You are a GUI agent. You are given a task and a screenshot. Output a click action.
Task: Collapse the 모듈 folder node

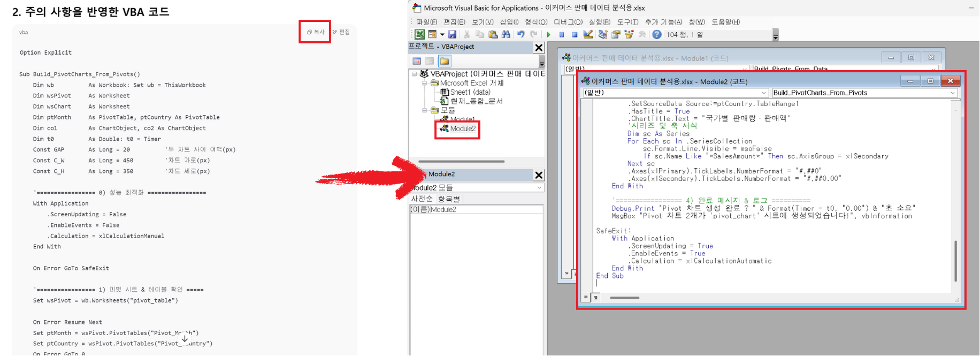(x=425, y=110)
